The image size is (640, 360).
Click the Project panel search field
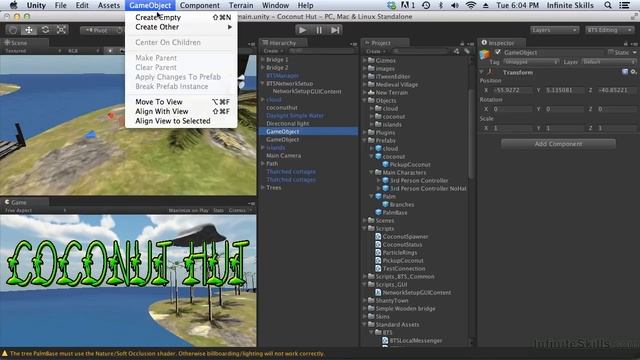click(420, 51)
